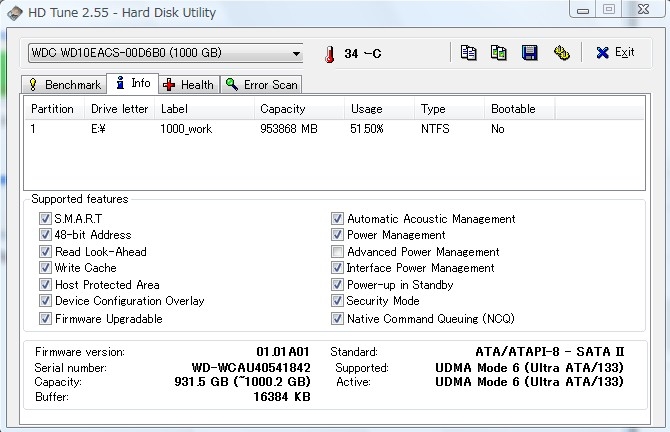Screen dimensions: 670x432
Task: Toggle Native Command Queuing (NCQ) checkbox
Action: (x=338, y=319)
